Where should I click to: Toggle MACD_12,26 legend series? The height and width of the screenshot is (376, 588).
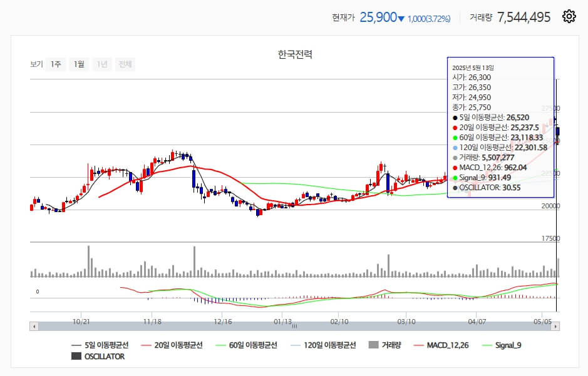pos(441,345)
